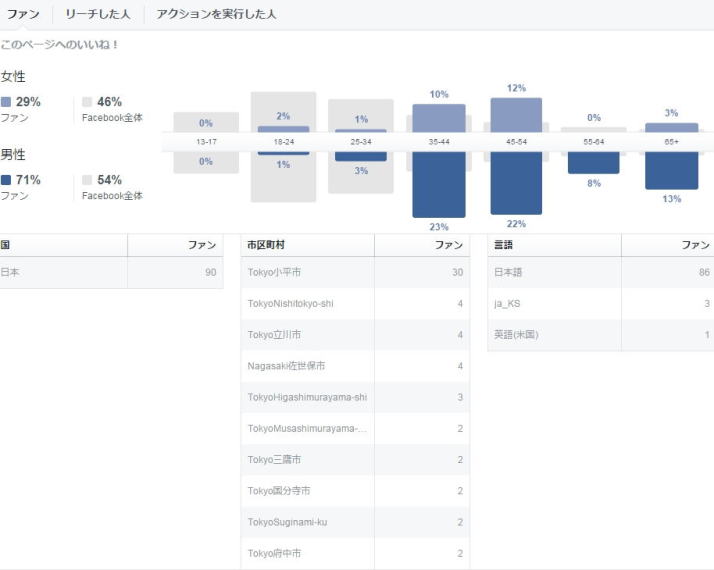Click the 男性 heading
The image size is (714, 570).
tap(13, 155)
